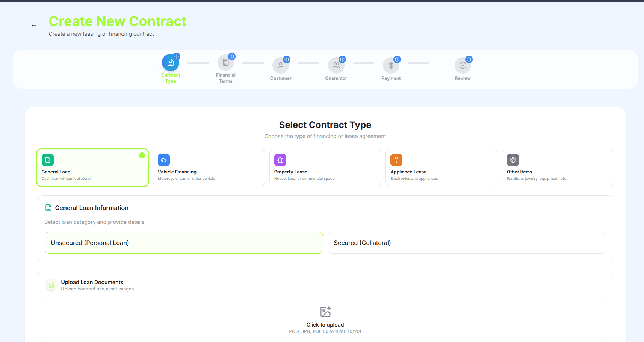Open the Click to upload area
644x342 pixels.
(x=325, y=319)
